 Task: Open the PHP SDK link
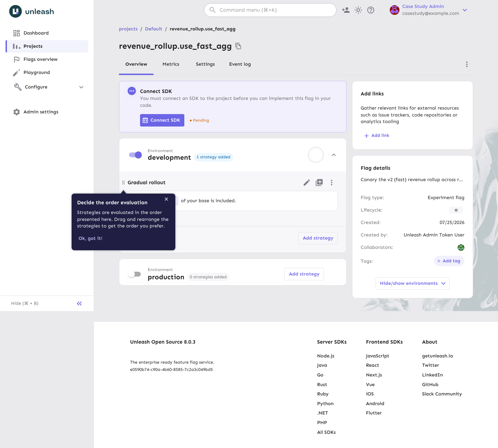(x=322, y=423)
